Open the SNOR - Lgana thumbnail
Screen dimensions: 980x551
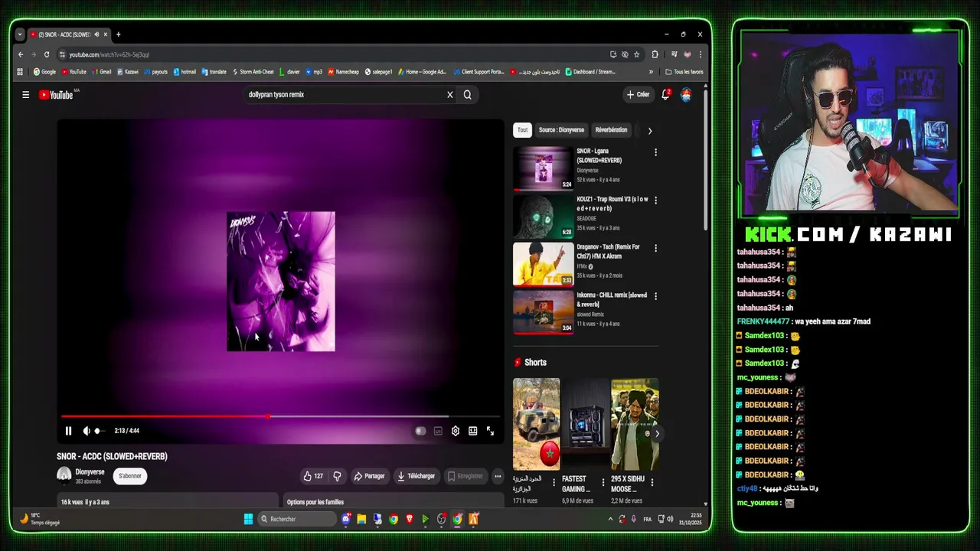click(x=543, y=168)
